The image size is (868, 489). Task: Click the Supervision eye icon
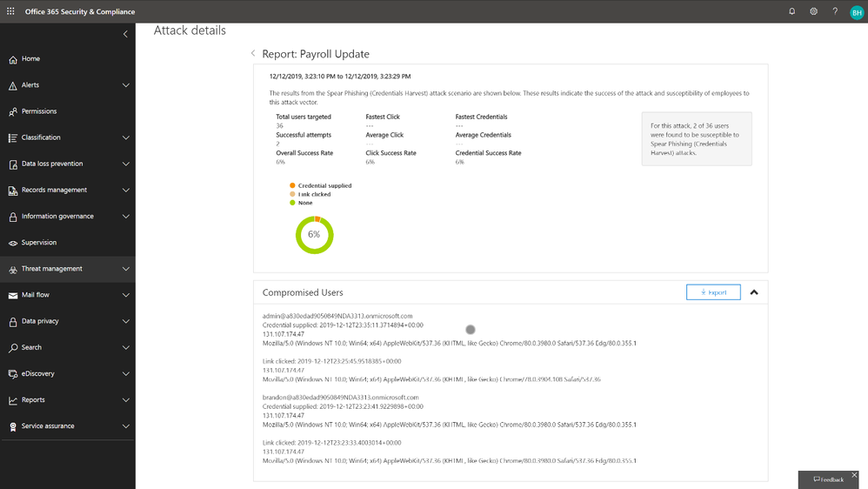click(x=13, y=243)
